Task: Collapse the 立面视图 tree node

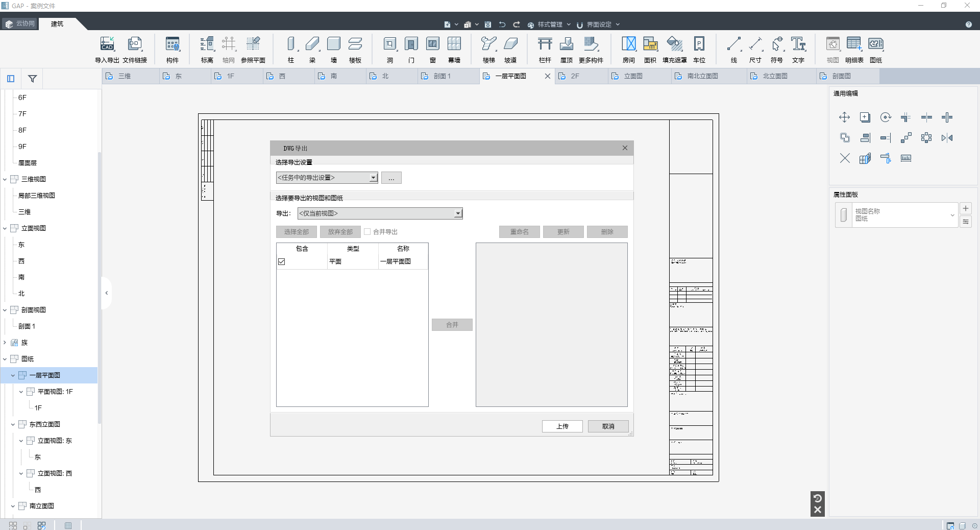Action: click(x=5, y=228)
